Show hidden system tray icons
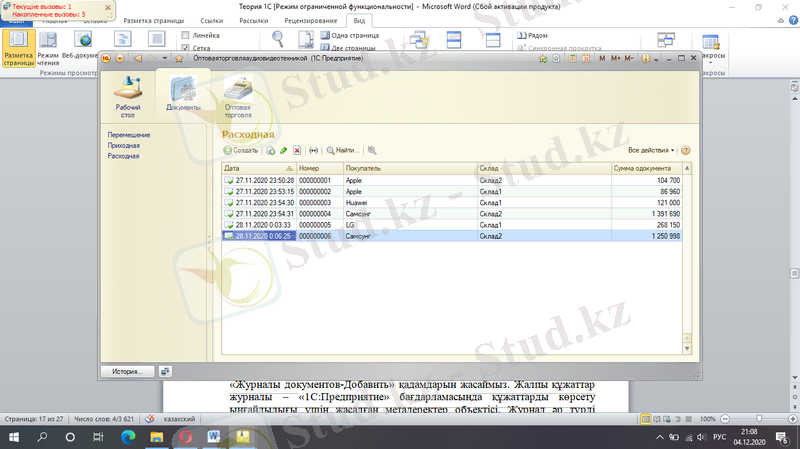This screenshot has height=449, width=800. click(660, 437)
